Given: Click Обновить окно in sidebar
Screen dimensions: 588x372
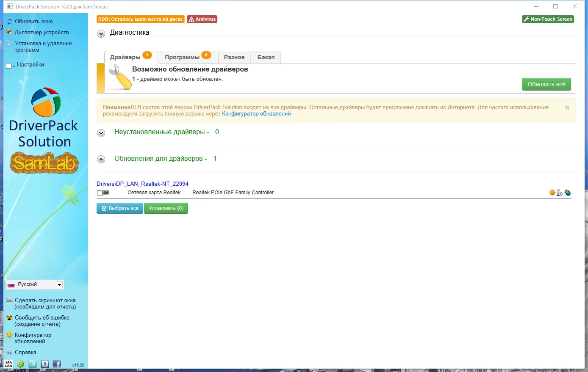Looking at the screenshot, I should click(x=34, y=21).
